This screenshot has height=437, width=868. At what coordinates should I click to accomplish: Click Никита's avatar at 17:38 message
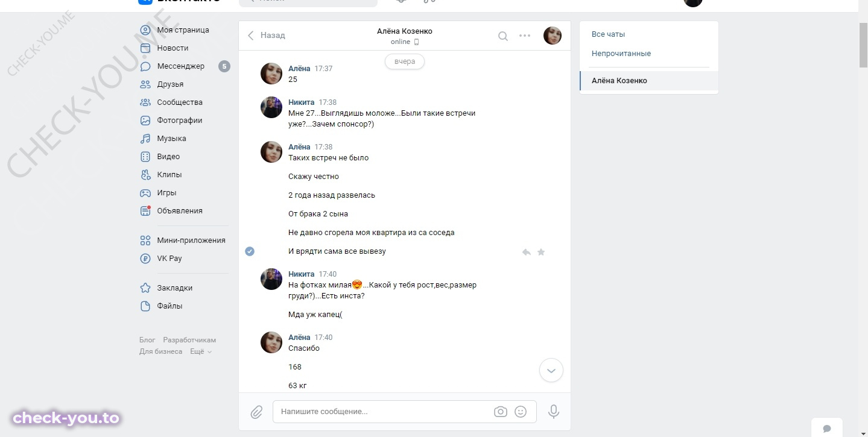click(271, 107)
